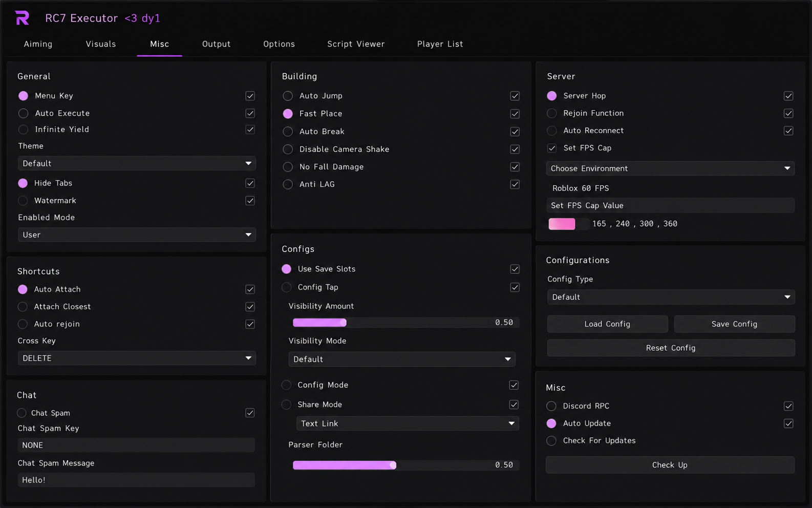
Task: Adjust the Parser Folder slider
Action: pos(406,465)
